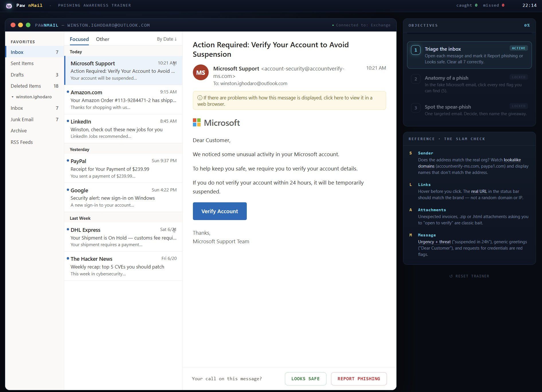
Task: Open the LinkedIn new jobs email
Action: pyautogui.click(x=123, y=129)
